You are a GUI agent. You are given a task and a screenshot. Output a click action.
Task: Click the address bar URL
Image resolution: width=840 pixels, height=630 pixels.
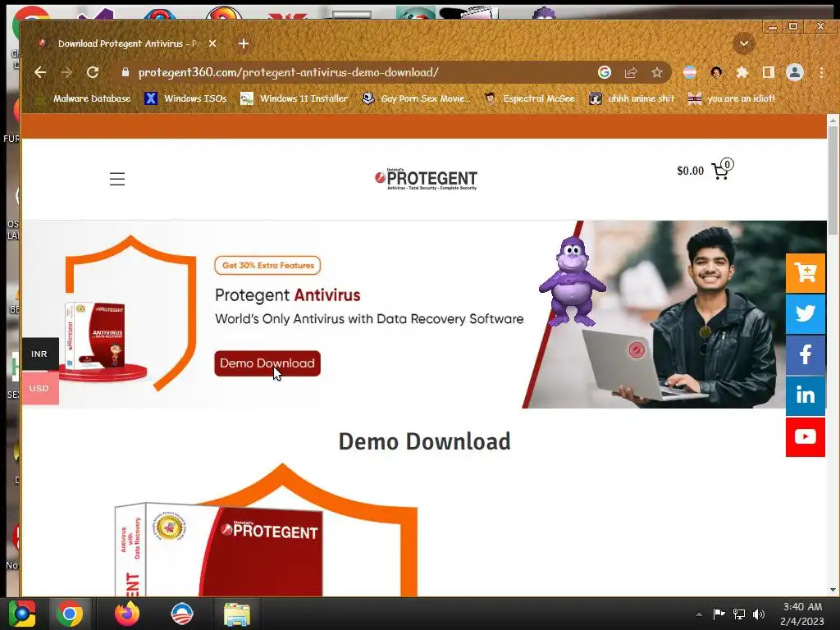point(288,72)
